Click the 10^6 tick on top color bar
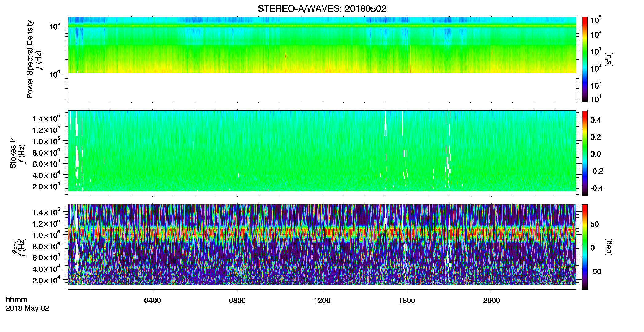Image resolution: width=644 pixels, height=332 pixels. tap(596, 20)
